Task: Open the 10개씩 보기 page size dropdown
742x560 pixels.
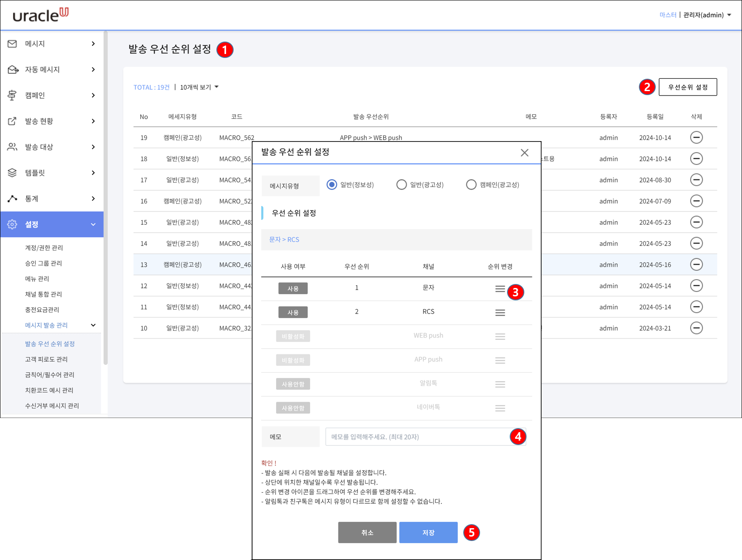Action: point(199,87)
